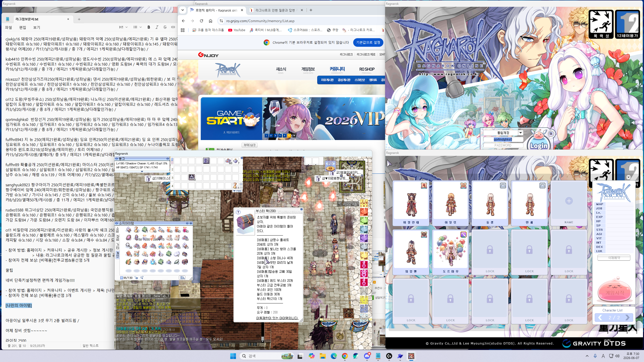Viewport: 644px width, 362px height.
Task: Apply italic formatting in Notepad
Action: point(157,27)
